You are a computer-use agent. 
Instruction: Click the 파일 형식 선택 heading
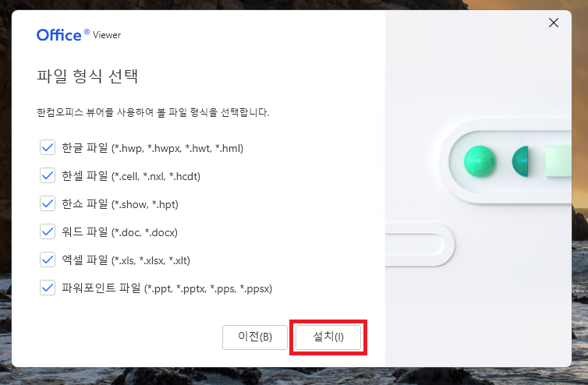point(87,76)
